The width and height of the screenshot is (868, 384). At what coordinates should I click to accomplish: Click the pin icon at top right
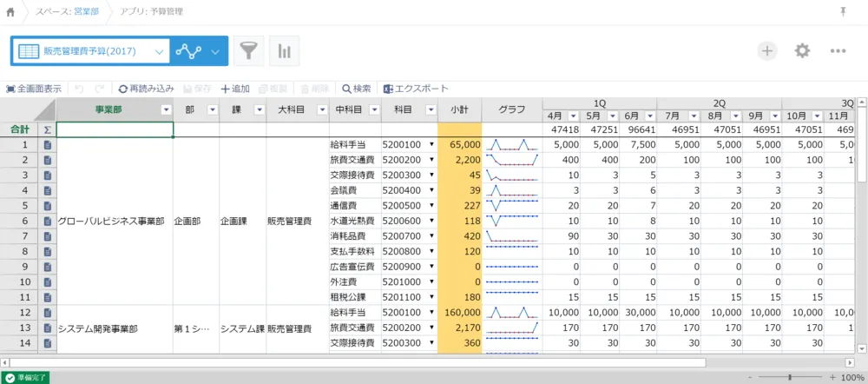point(843,11)
